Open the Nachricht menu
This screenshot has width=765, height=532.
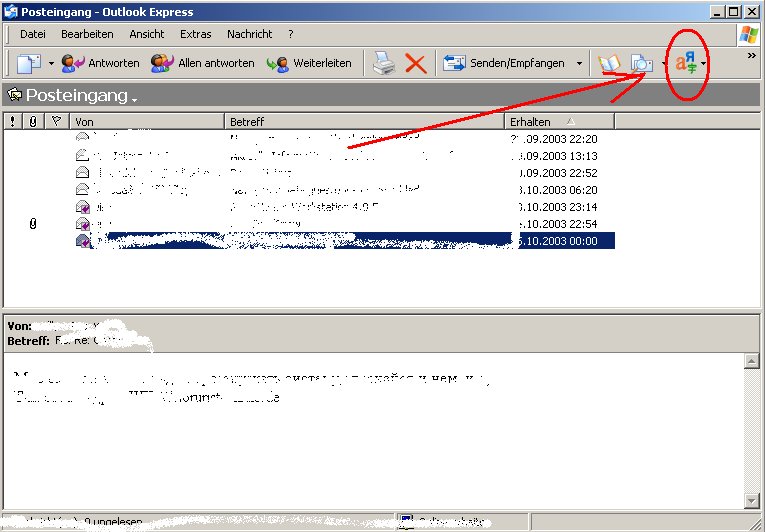coord(249,34)
